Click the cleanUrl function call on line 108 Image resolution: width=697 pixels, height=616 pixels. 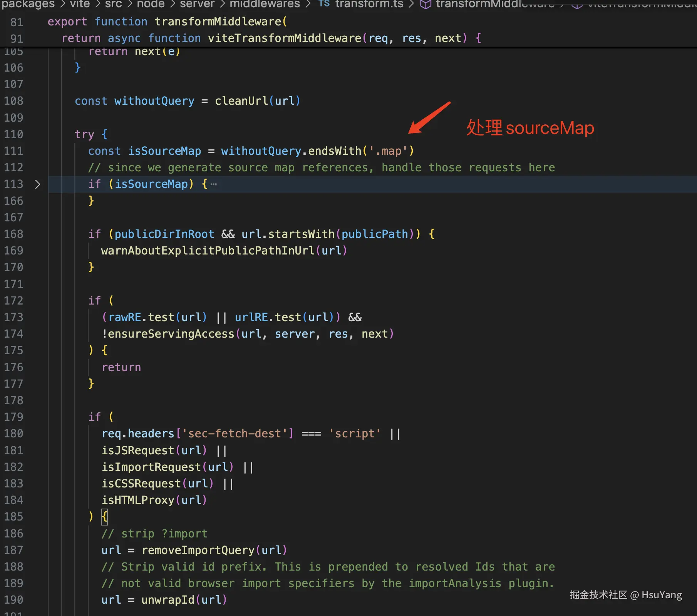[241, 101]
